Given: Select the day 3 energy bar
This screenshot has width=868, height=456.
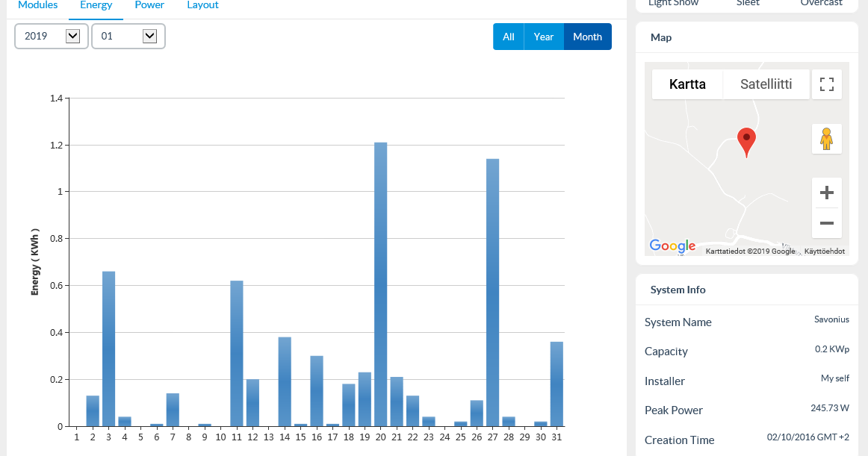Looking at the screenshot, I should 108,349.
